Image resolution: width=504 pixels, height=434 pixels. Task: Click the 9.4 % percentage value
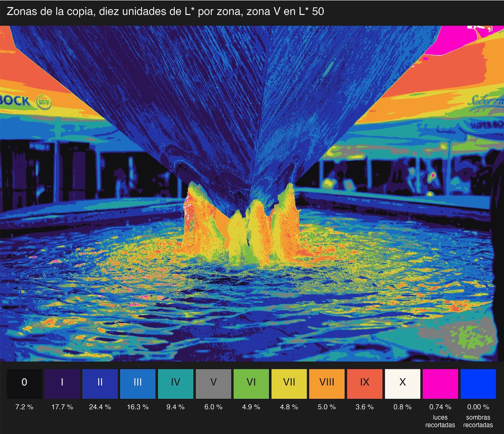(176, 407)
